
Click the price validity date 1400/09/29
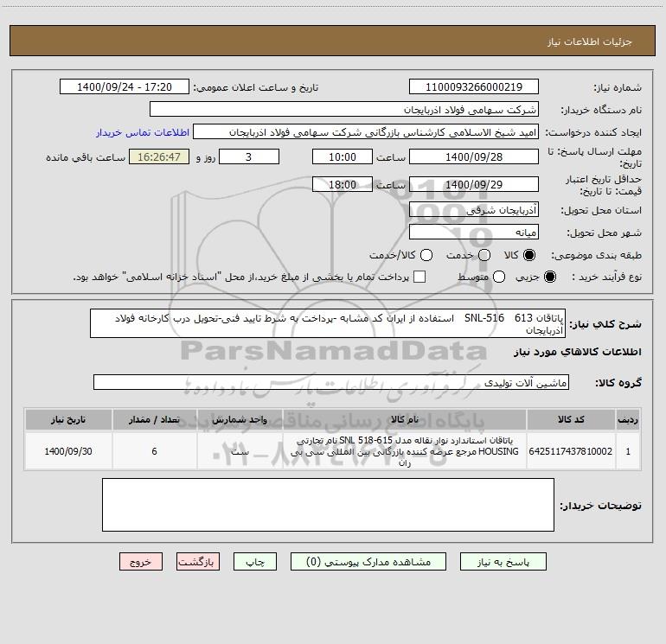pos(474,184)
